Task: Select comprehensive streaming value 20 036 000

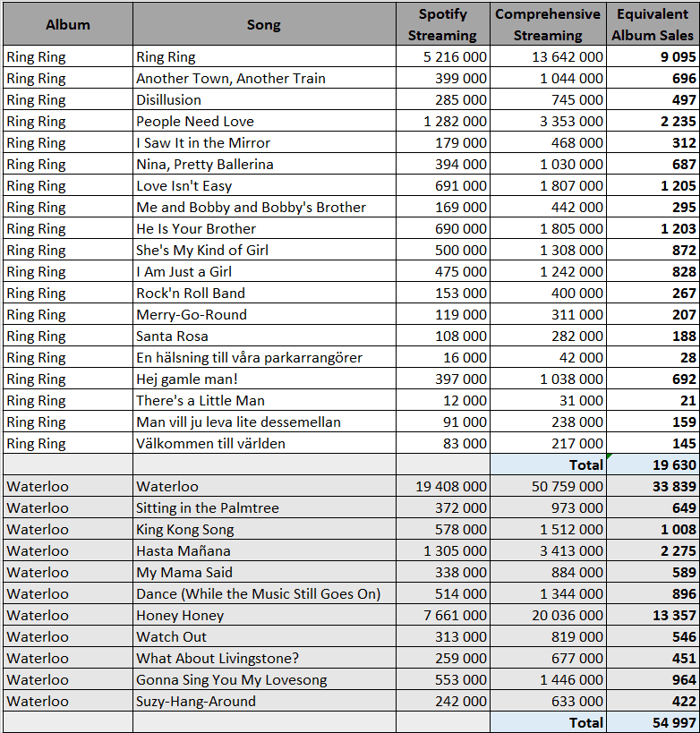Action: (548, 616)
